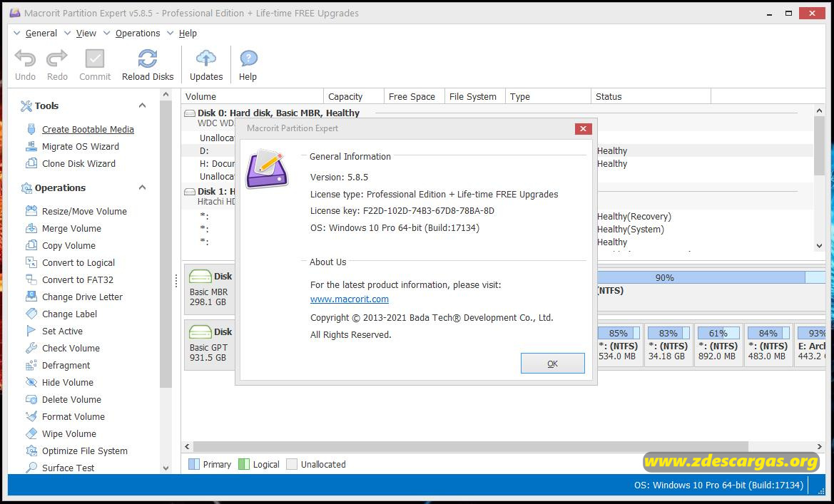Click the Unallocated legend color swatch
Screen dimensions: 834x504
292,464
